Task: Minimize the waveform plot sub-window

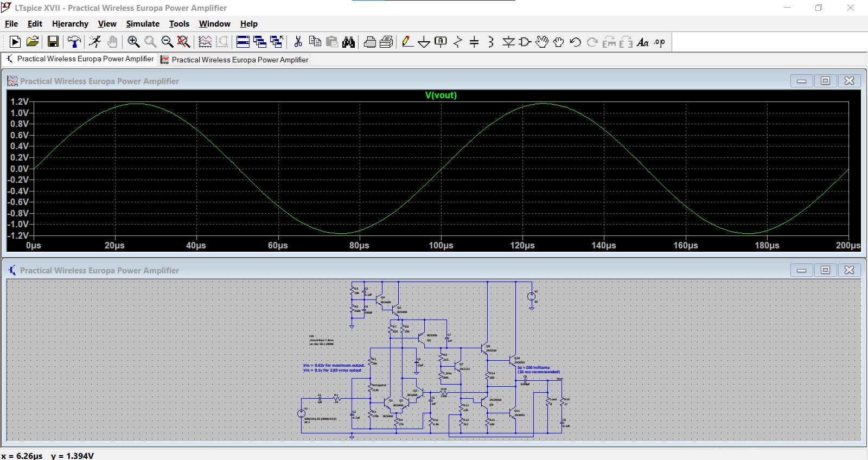Action: [801, 81]
